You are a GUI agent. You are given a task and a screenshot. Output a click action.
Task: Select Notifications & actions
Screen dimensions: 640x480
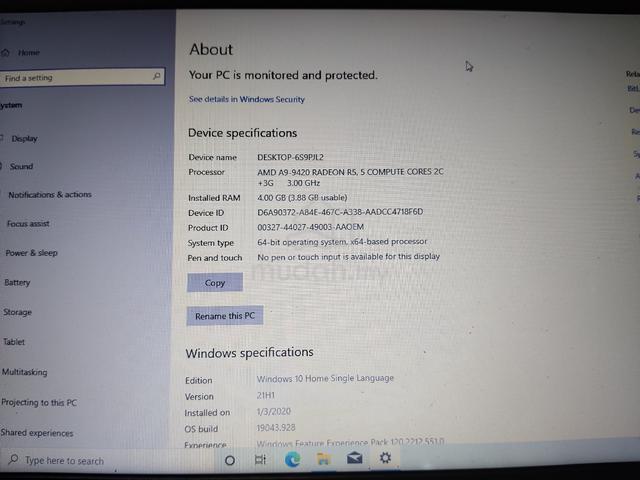[50, 195]
